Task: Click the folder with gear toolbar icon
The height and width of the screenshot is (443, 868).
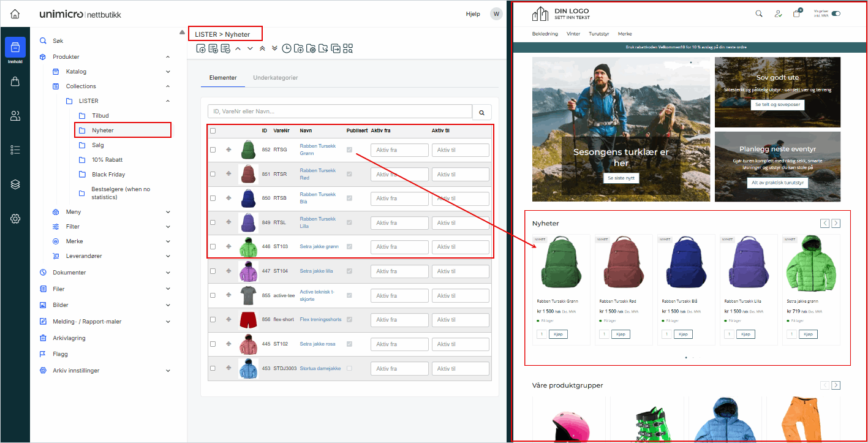Action: click(311, 49)
